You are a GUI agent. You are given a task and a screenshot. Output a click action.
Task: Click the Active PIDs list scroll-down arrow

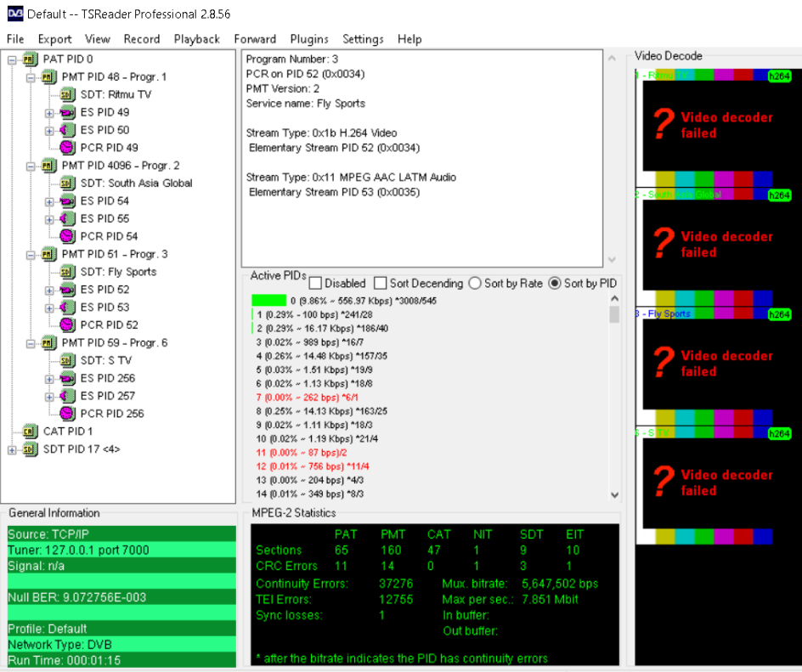(x=615, y=494)
